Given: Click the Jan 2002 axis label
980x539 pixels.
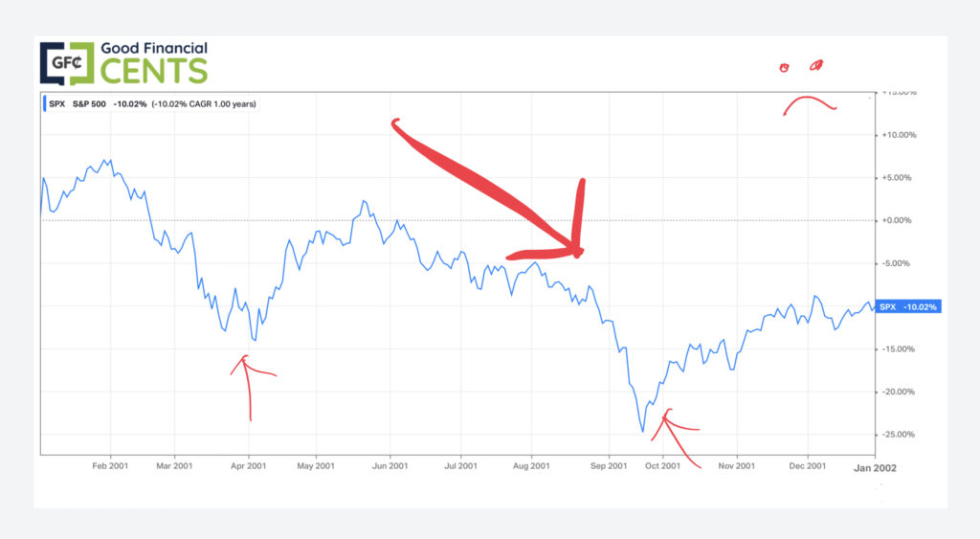Looking at the screenshot, I should tap(875, 466).
